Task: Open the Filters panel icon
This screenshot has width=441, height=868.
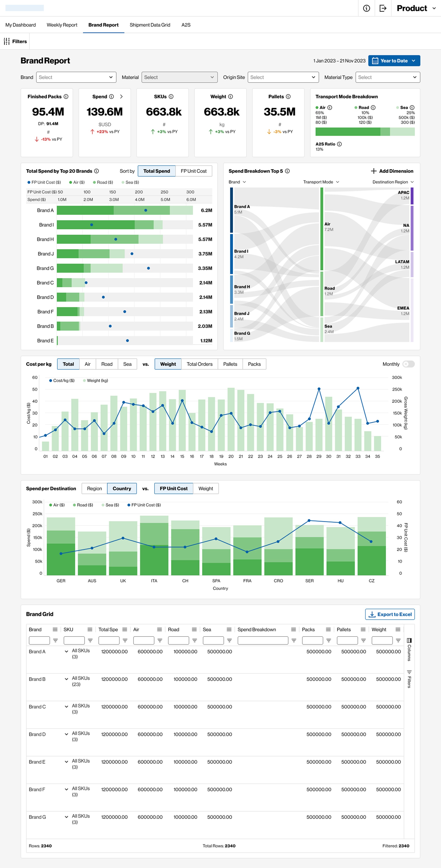Action: coord(7,42)
